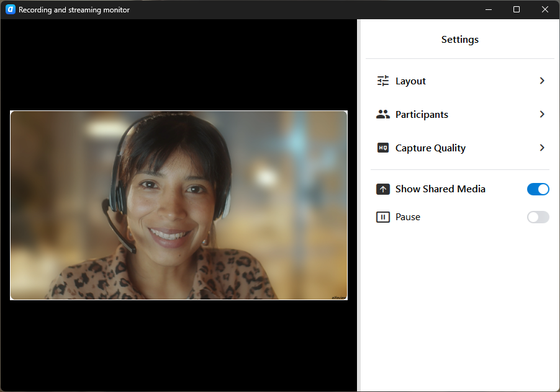Minimize the monitor window
Image resolution: width=560 pixels, height=392 pixels.
[488, 10]
